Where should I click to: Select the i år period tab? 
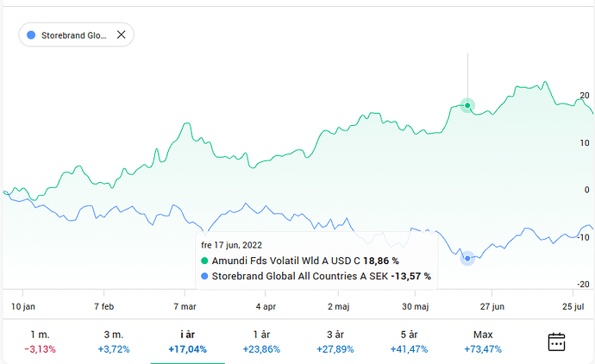click(x=187, y=342)
